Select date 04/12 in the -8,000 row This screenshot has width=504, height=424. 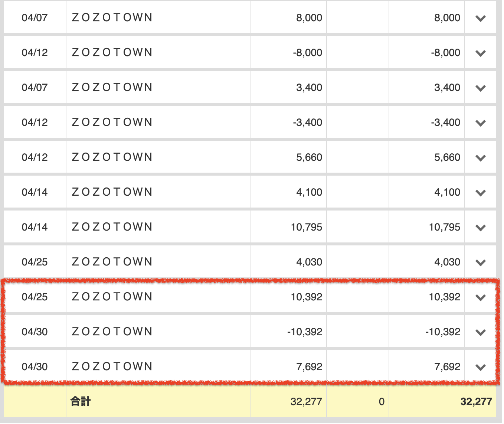tap(35, 53)
